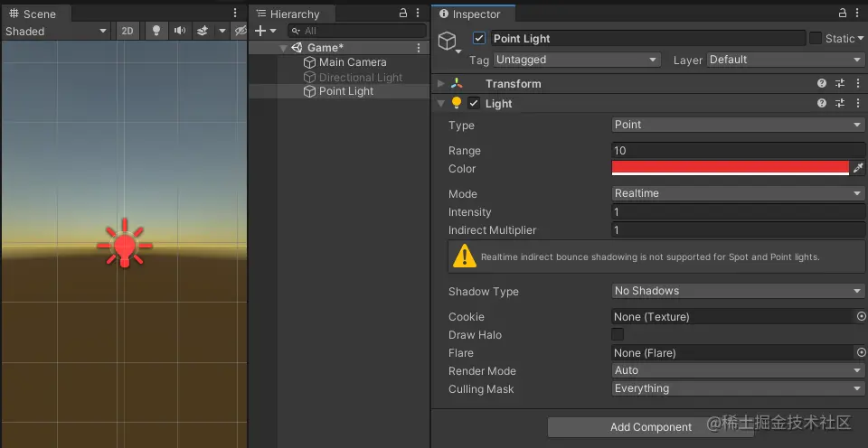Select Game scene row in Hierarchy
This screenshot has width=868, height=448.
point(339,48)
